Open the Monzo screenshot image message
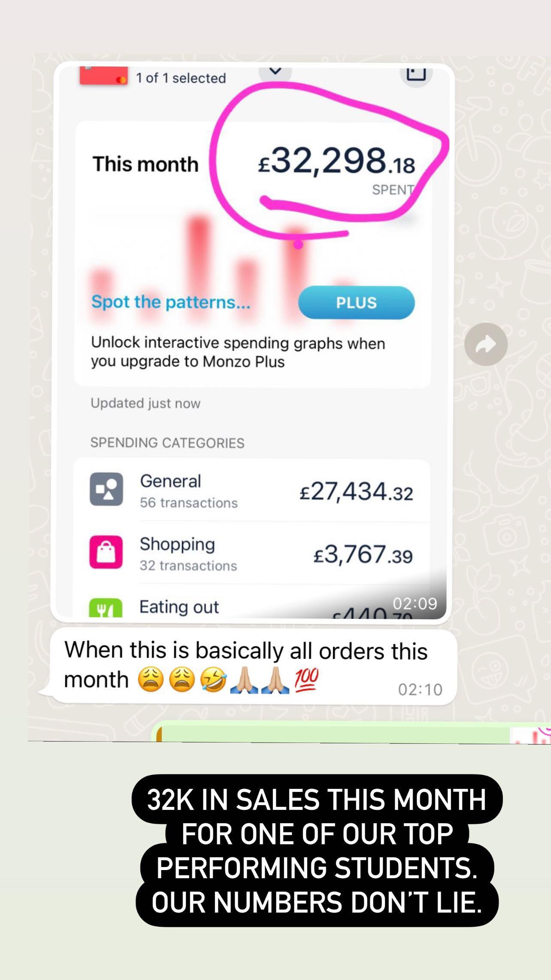Image resolution: width=551 pixels, height=980 pixels. [x=252, y=342]
